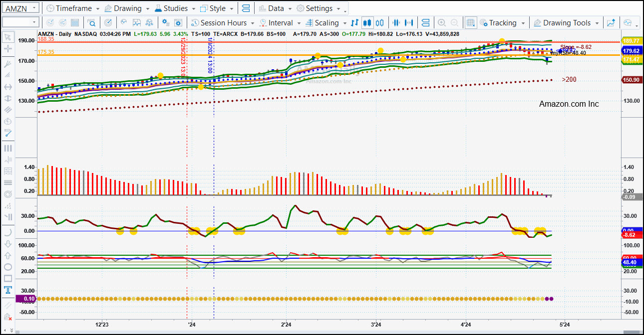
Task: Select the text annotation T tool
Action: [x=7, y=290]
